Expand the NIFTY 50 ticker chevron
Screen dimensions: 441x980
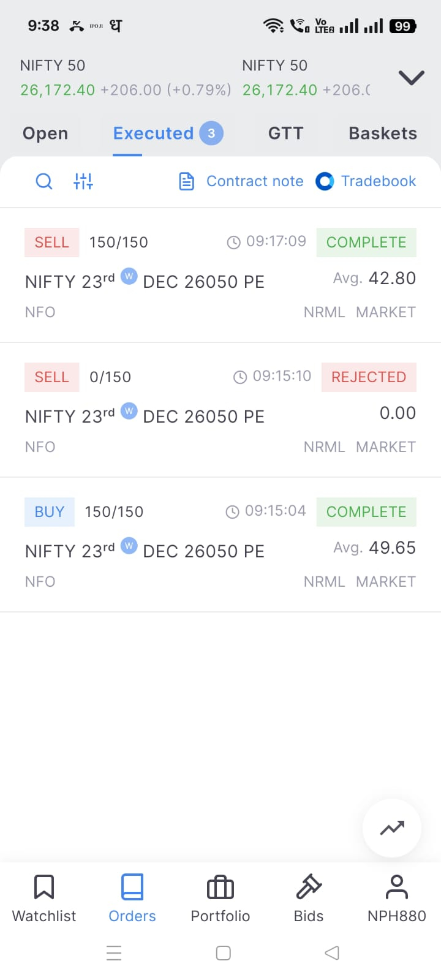pos(412,77)
